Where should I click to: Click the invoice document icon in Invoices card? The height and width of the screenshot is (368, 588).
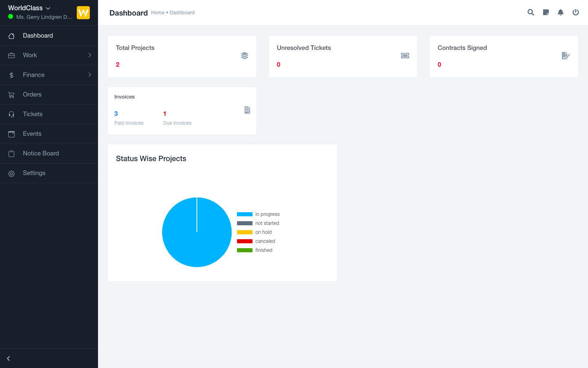coord(247,110)
